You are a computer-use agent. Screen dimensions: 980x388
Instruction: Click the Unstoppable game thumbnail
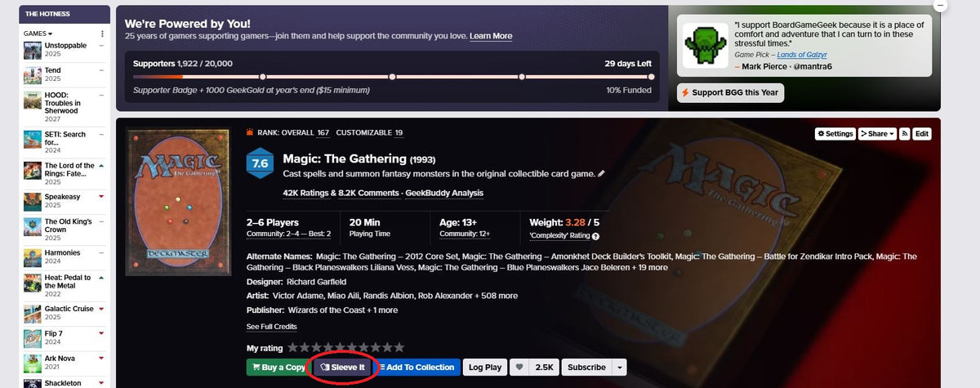(33, 51)
